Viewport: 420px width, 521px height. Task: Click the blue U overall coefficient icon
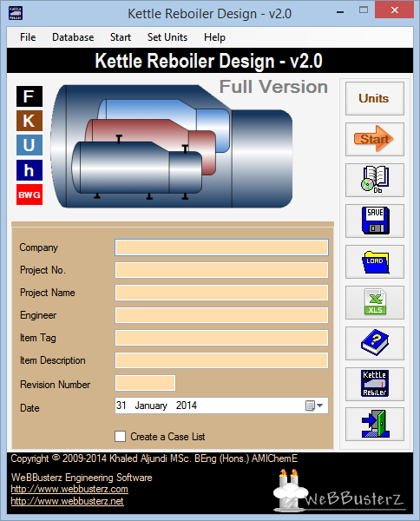(x=30, y=145)
